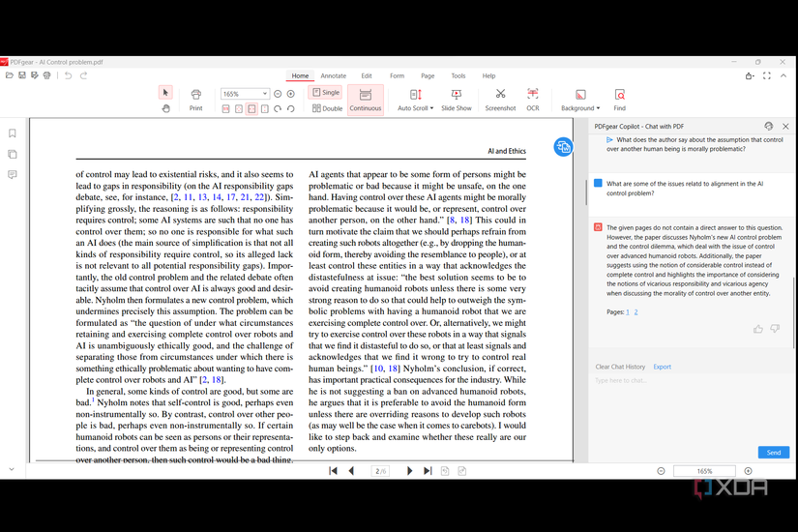
Task: Give thumbs up to Copilot answer
Action: coord(757,329)
